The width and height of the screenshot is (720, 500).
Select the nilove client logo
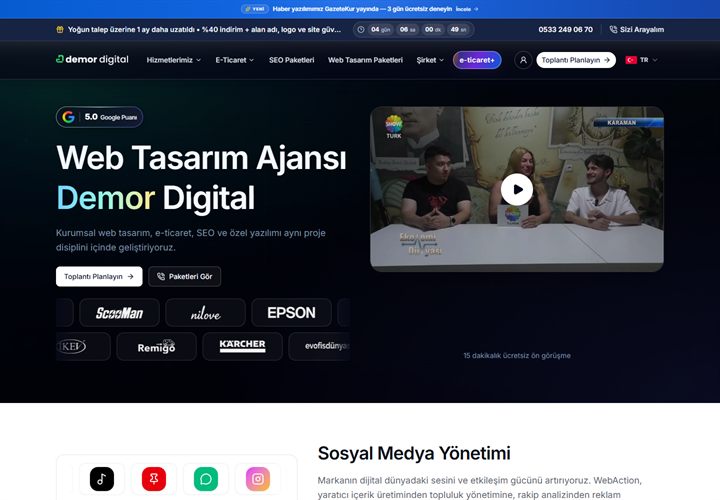205,313
